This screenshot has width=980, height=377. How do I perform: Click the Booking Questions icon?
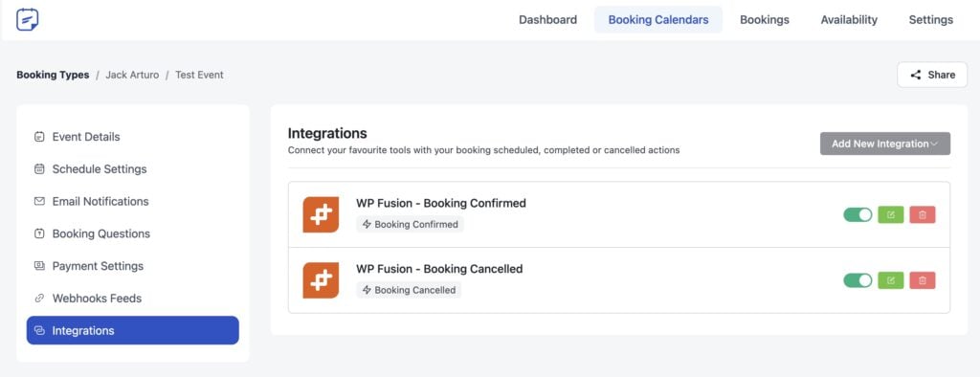coord(39,233)
